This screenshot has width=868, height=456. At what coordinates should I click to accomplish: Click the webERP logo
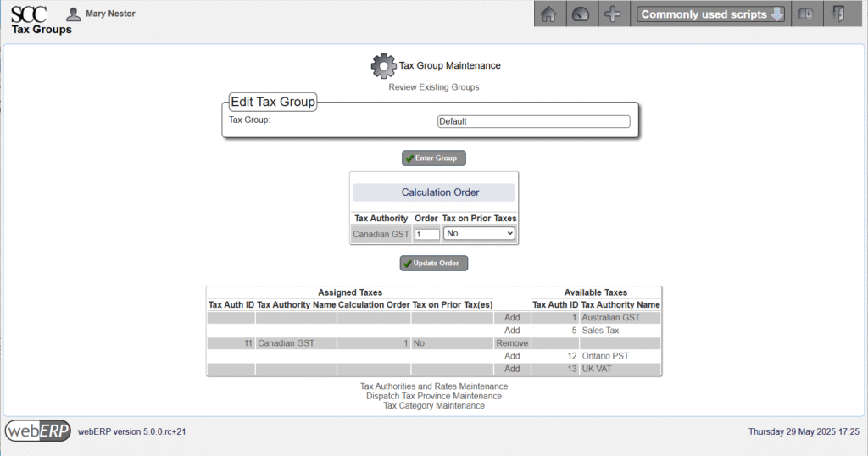tap(37, 431)
